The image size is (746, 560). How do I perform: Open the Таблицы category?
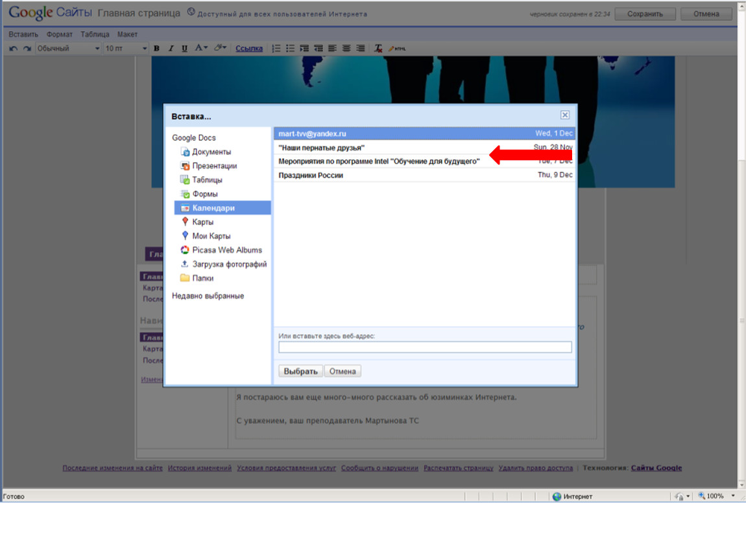coord(201,180)
